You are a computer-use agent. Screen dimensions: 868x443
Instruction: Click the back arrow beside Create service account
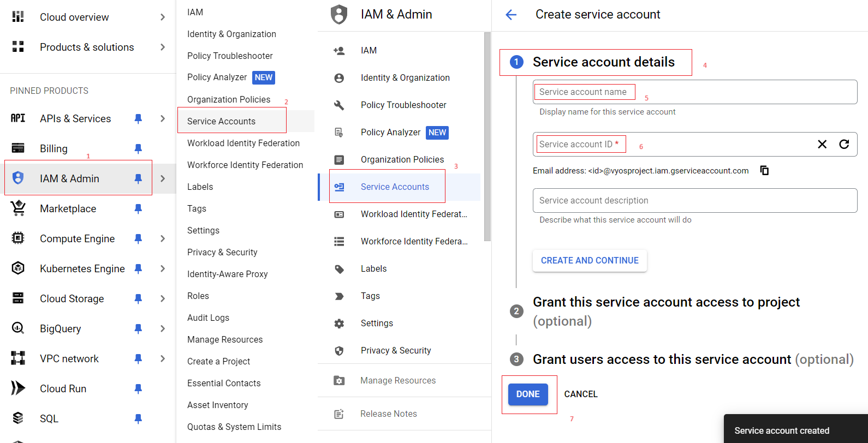click(511, 15)
